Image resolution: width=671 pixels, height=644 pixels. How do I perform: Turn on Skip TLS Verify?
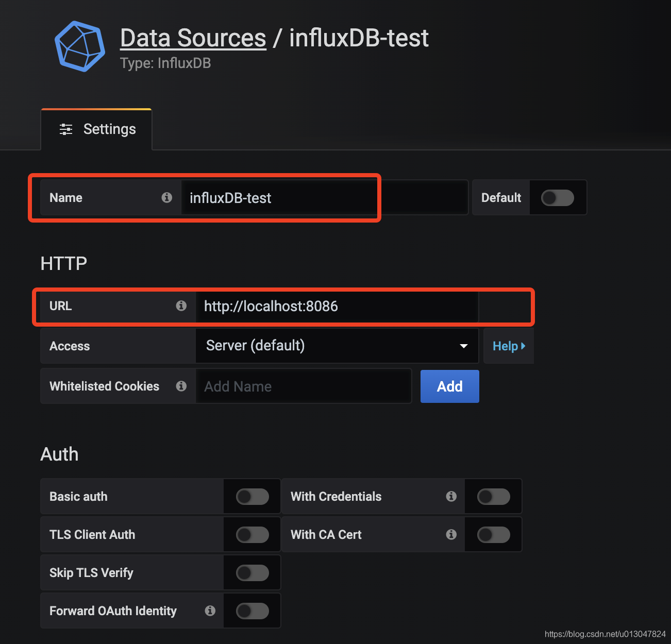click(x=253, y=572)
